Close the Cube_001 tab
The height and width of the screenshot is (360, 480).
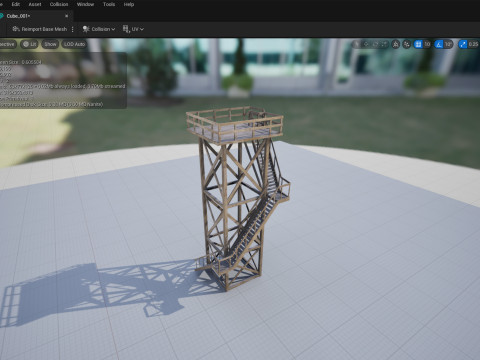click(x=66, y=16)
